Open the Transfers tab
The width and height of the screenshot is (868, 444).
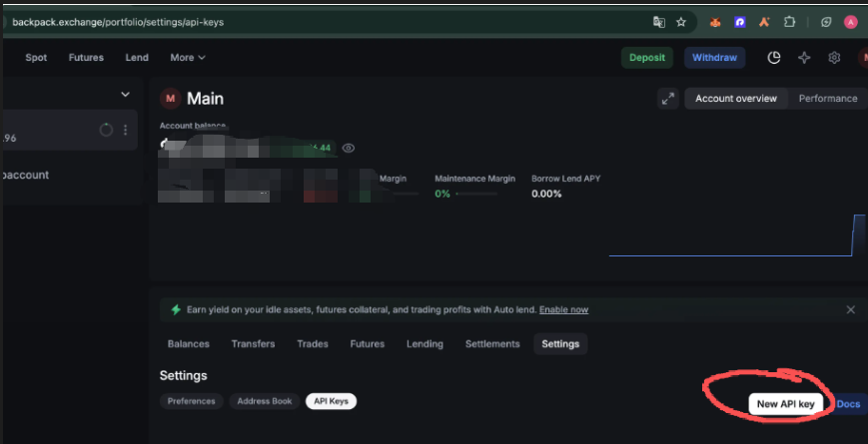pos(253,344)
